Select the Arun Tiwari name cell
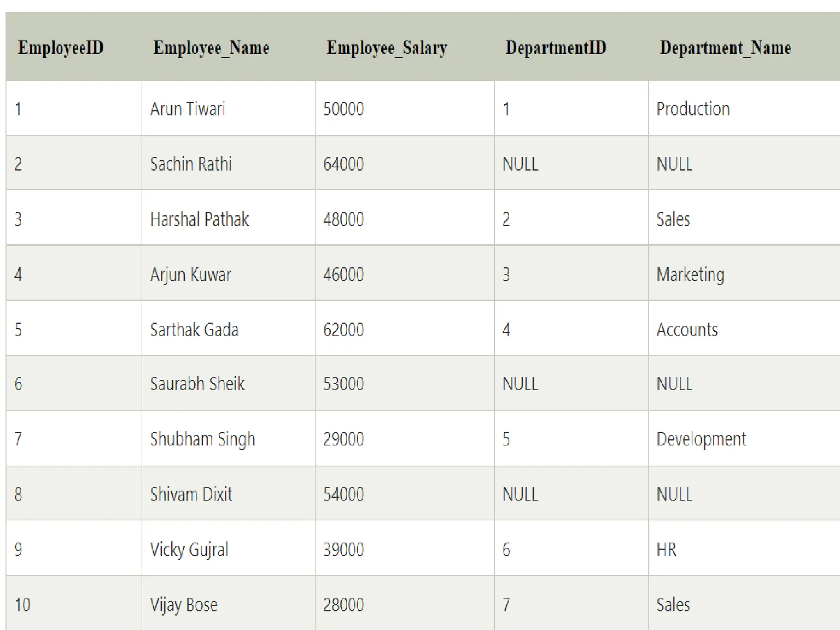This screenshot has width=840, height=630. [187, 109]
